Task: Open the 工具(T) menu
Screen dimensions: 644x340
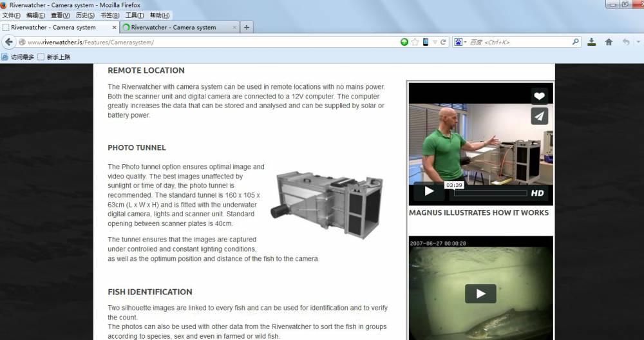Action: (135, 15)
